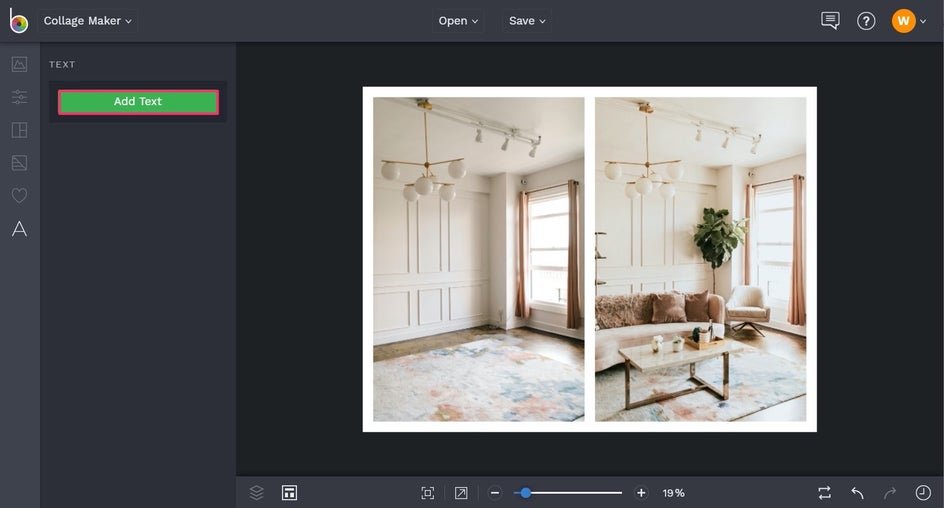The width and height of the screenshot is (944, 508).
Task: Click the history clock icon
Action: pyautogui.click(x=922, y=493)
